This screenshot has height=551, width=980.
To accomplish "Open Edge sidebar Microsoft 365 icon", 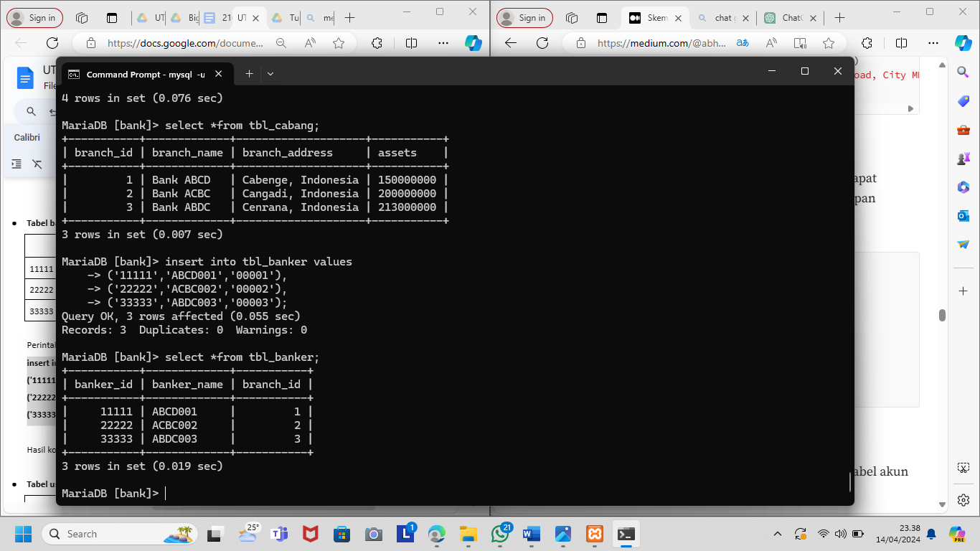I will 963,187.
